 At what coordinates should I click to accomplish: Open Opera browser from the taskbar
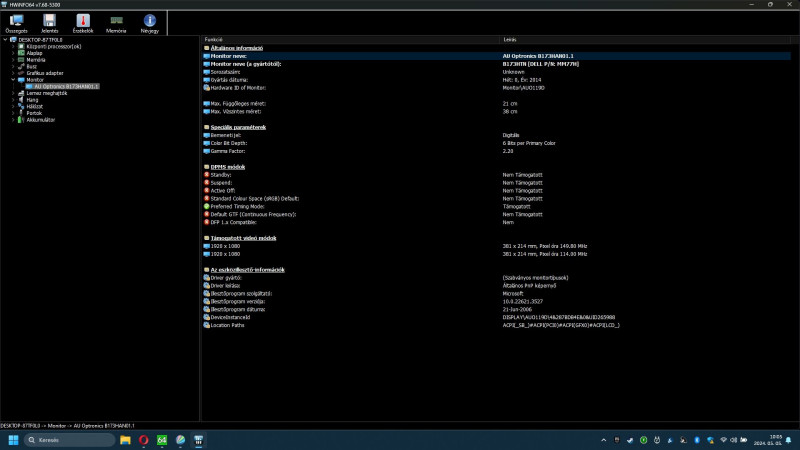tap(143, 440)
